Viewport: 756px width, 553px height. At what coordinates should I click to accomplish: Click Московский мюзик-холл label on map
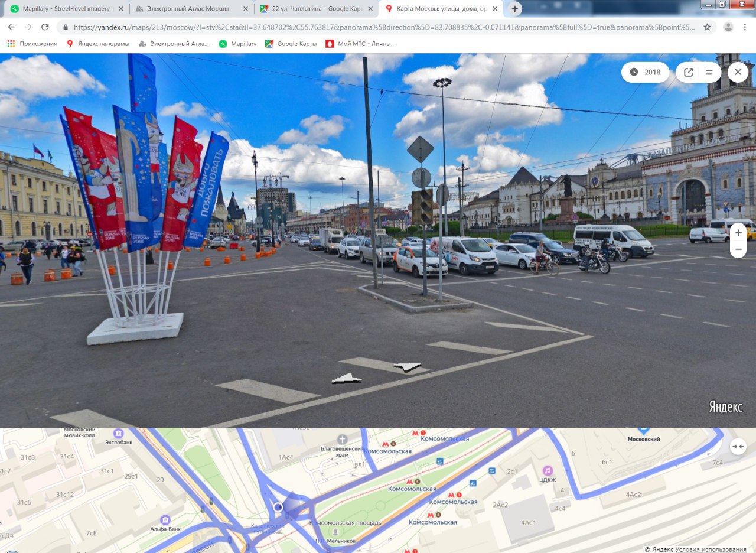79,432
